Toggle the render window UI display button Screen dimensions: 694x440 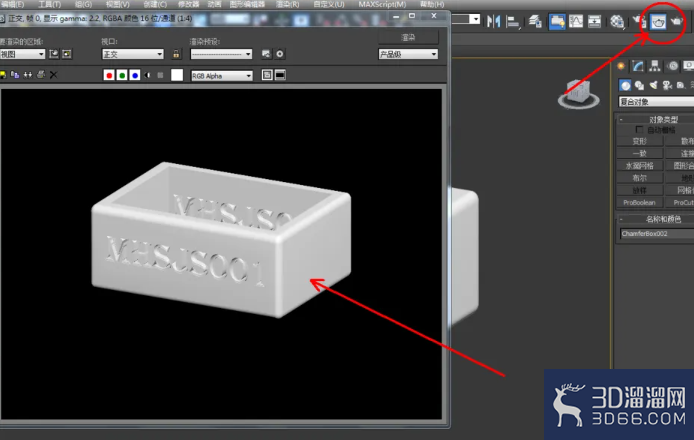[280, 75]
